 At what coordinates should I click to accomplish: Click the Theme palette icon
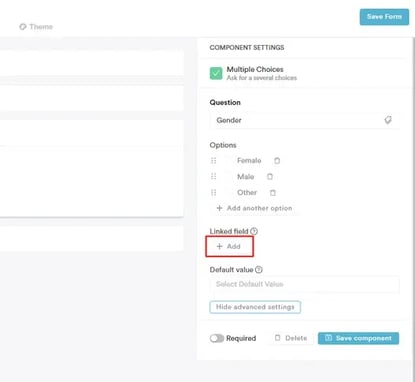pos(23,27)
